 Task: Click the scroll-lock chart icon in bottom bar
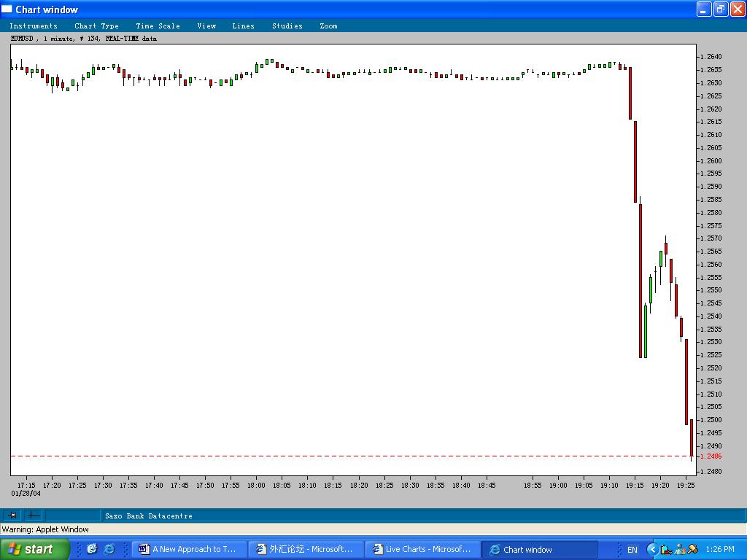[13, 516]
